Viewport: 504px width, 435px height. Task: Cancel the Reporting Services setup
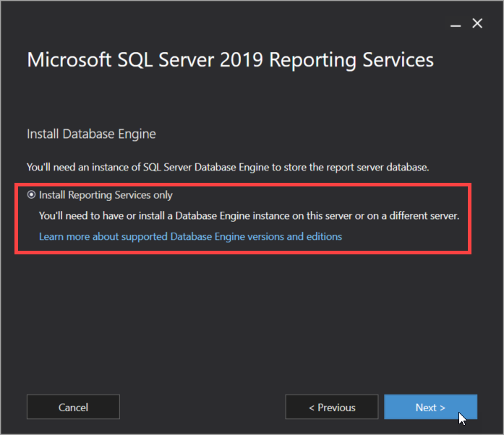[73, 407]
